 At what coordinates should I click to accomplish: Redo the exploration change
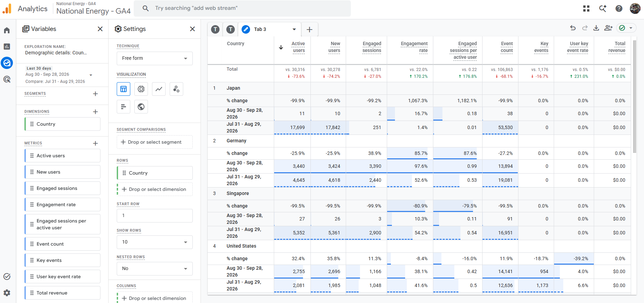pyautogui.click(x=585, y=28)
